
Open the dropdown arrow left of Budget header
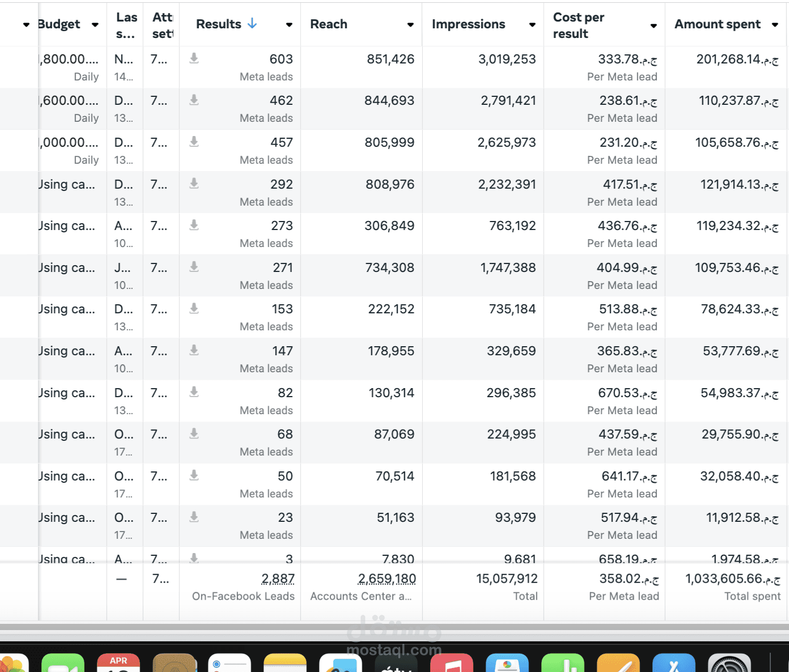26,25
